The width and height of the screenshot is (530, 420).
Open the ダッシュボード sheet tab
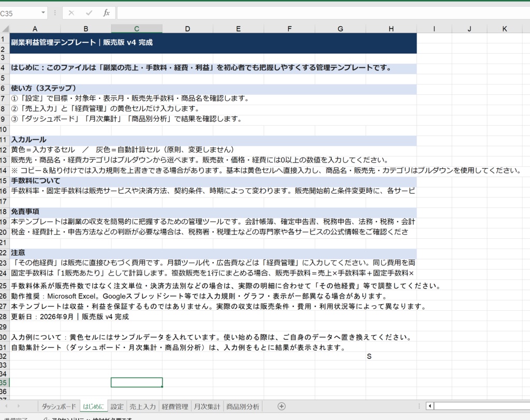point(59,407)
